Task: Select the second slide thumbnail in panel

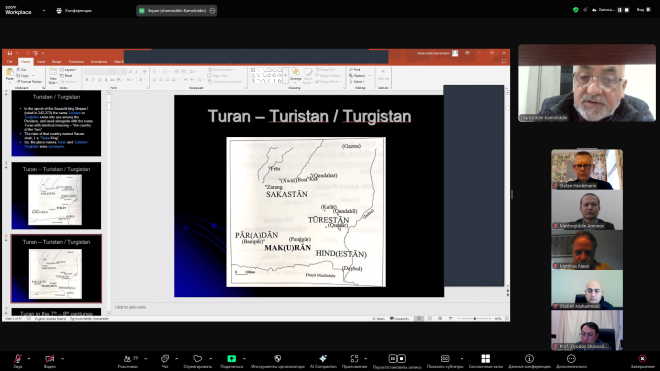Action: tap(56, 196)
